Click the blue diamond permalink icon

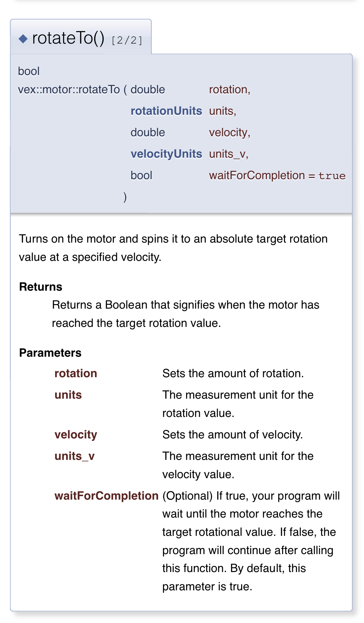click(x=23, y=39)
